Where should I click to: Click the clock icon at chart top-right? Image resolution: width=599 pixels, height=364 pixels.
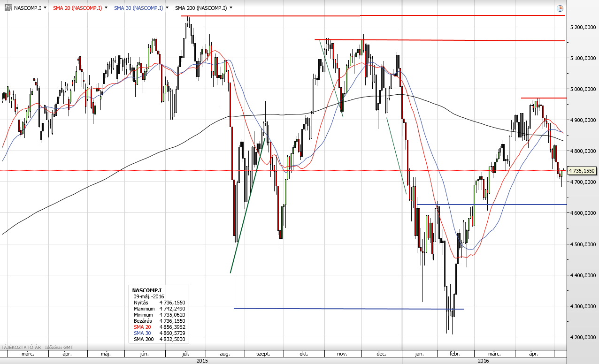[x=560, y=8]
